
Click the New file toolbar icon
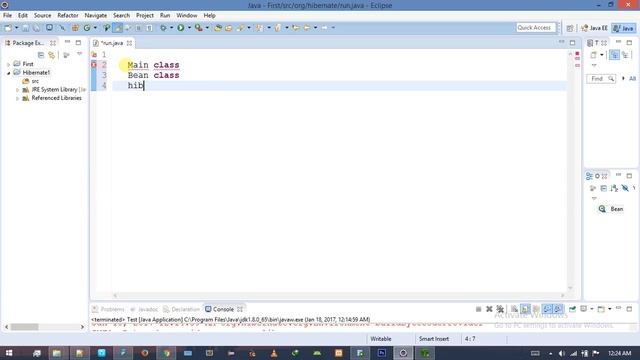(7, 28)
